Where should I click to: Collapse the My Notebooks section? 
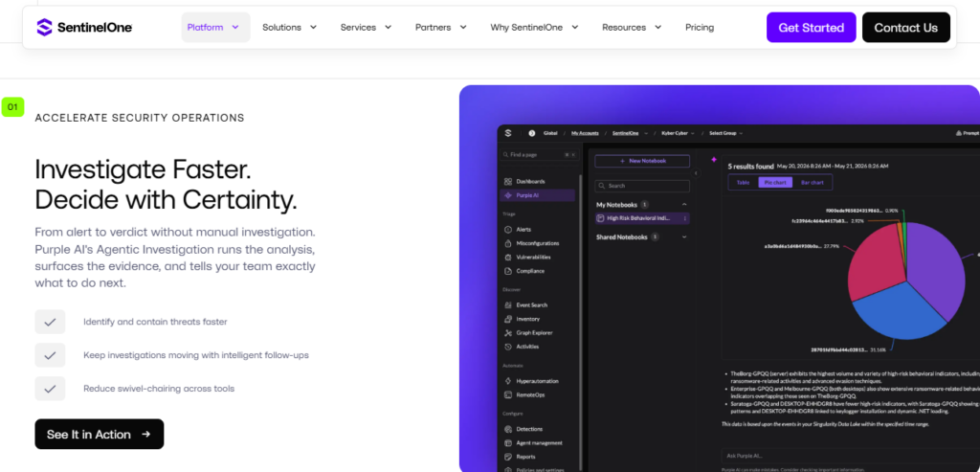click(x=683, y=205)
